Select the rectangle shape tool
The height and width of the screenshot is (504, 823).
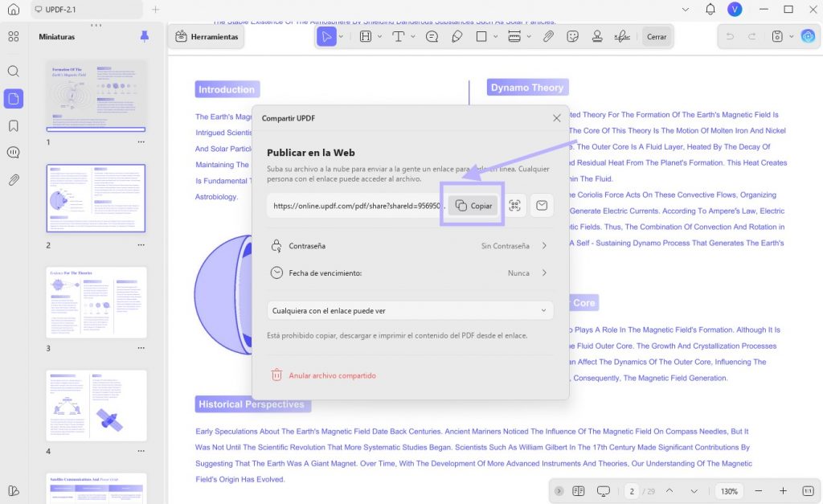[x=481, y=36]
